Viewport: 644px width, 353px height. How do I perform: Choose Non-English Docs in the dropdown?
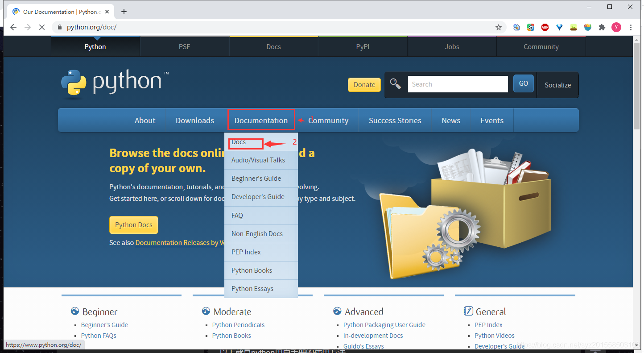point(261,234)
